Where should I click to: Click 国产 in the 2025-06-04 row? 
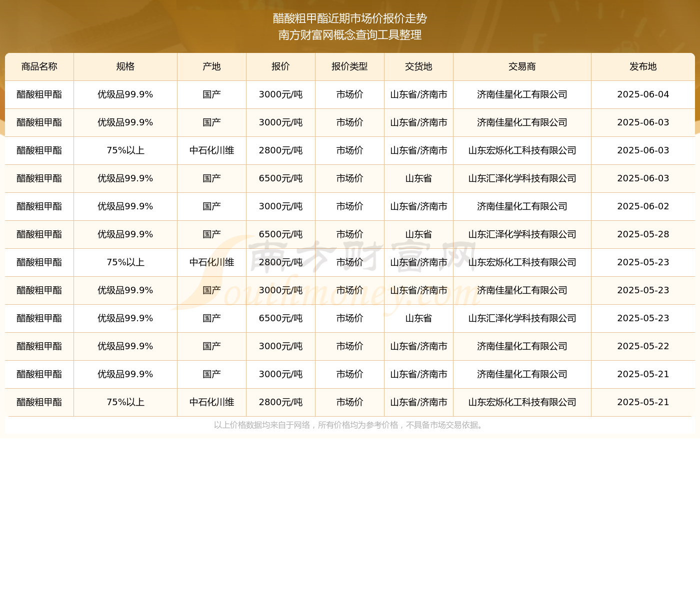[x=212, y=94]
